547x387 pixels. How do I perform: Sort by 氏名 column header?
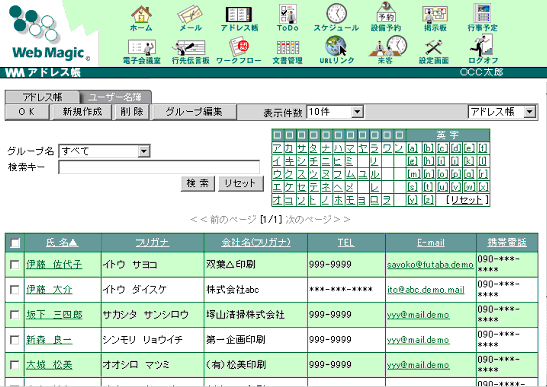[62, 243]
